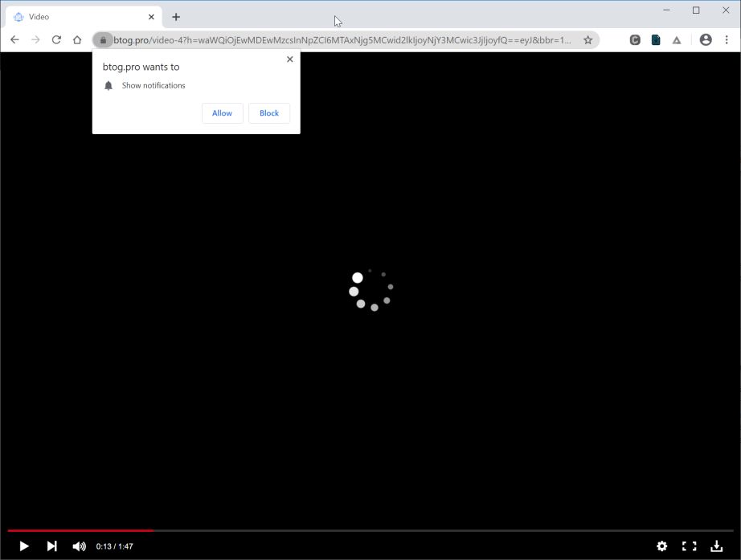Select the Video tab
Viewport: 741px width, 560px height.
tap(84, 17)
